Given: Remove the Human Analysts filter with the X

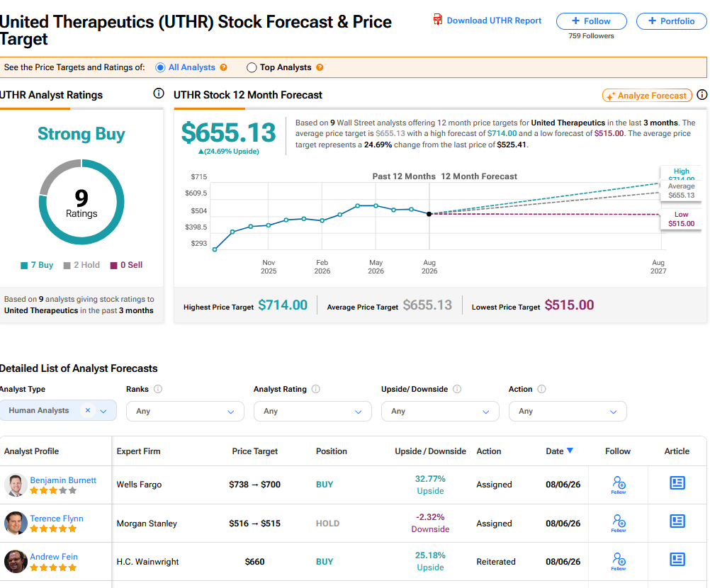Looking at the screenshot, I should click(88, 410).
